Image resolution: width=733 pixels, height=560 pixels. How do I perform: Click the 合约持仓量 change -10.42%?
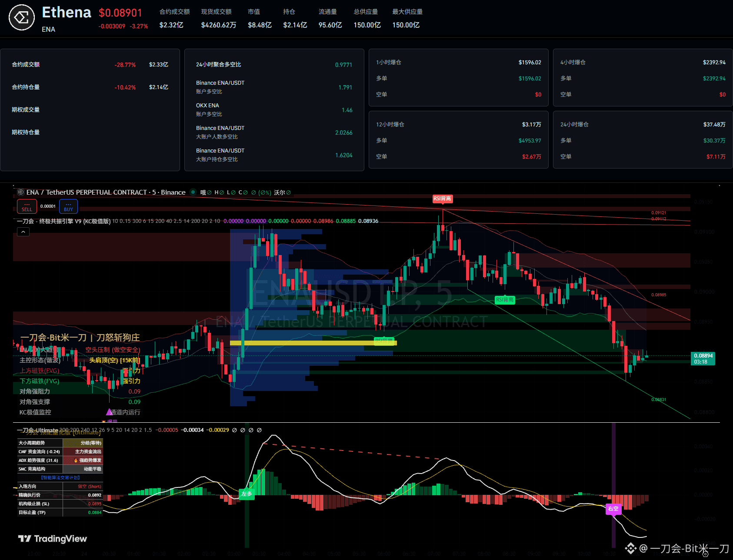(125, 87)
